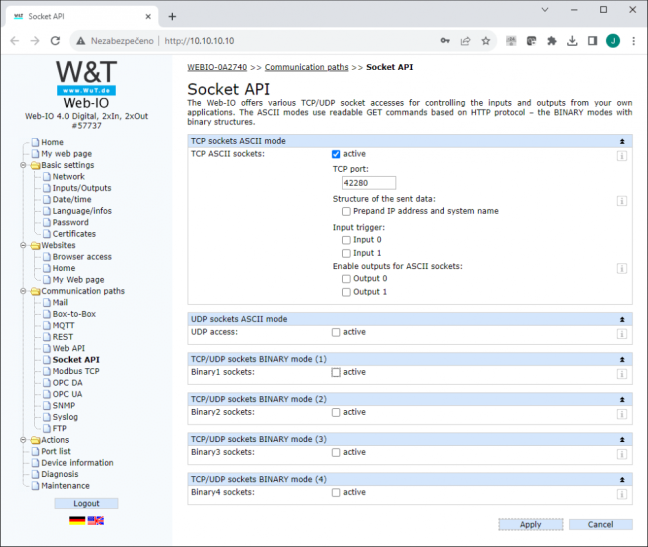Enable Output 0 for ASCII sockets

pyautogui.click(x=346, y=279)
